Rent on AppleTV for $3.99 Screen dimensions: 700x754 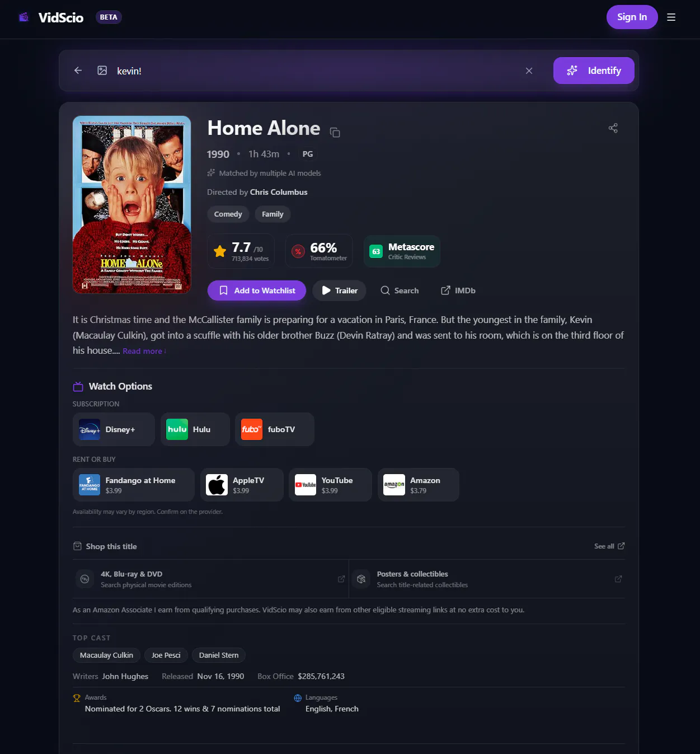click(x=242, y=485)
